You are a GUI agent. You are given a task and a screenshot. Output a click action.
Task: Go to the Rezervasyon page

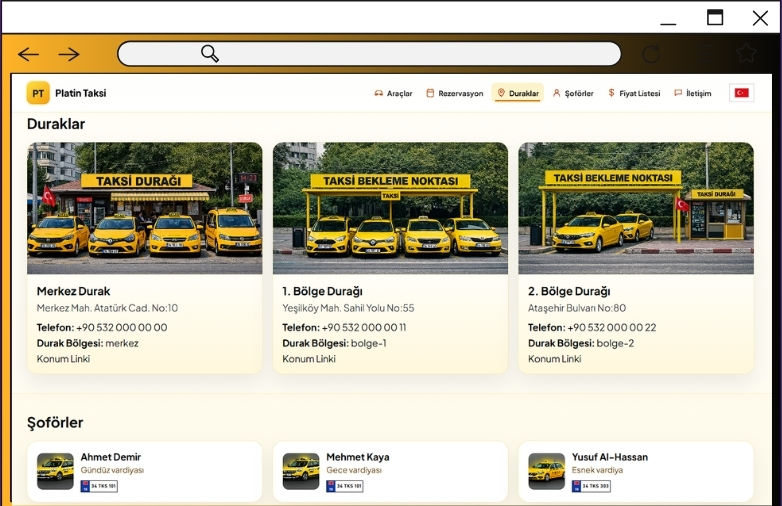pos(454,93)
